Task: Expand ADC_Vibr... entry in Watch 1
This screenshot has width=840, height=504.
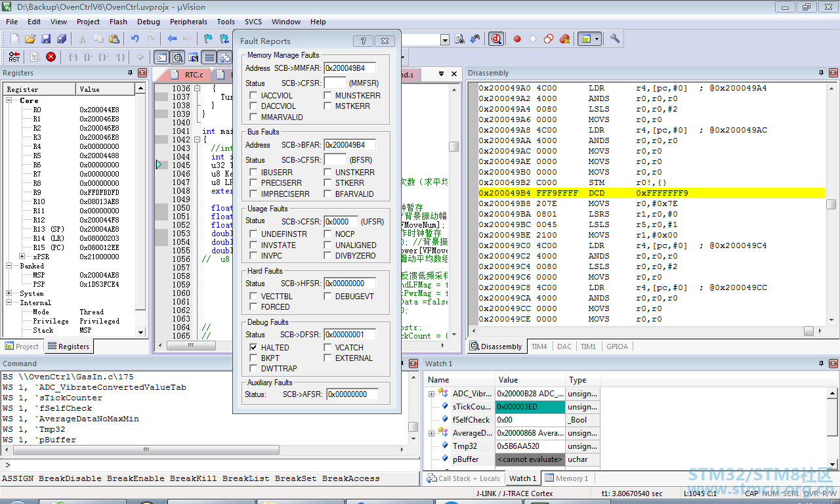Action: click(431, 394)
